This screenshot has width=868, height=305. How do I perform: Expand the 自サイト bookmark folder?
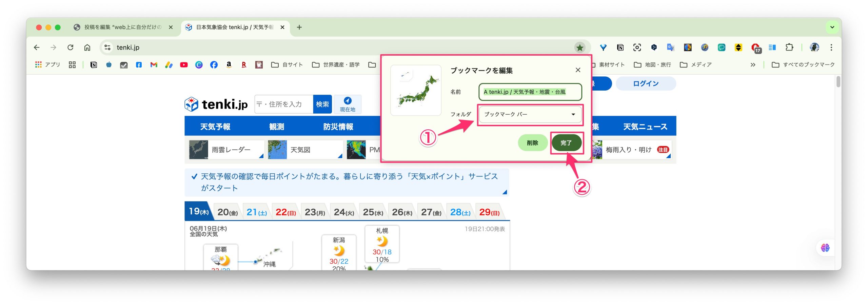pyautogui.click(x=287, y=64)
